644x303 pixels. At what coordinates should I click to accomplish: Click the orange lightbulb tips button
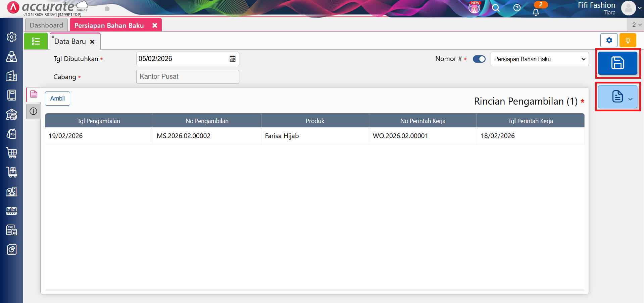point(628,41)
